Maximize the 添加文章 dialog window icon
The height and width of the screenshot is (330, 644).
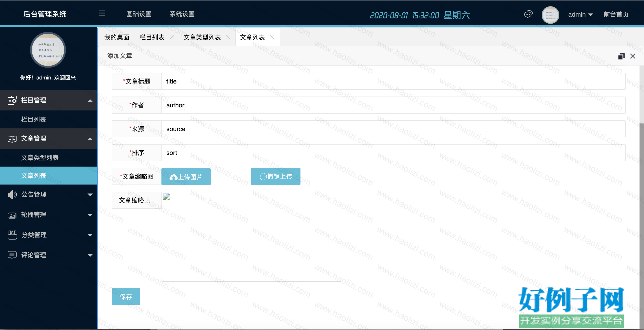point(622,56)
